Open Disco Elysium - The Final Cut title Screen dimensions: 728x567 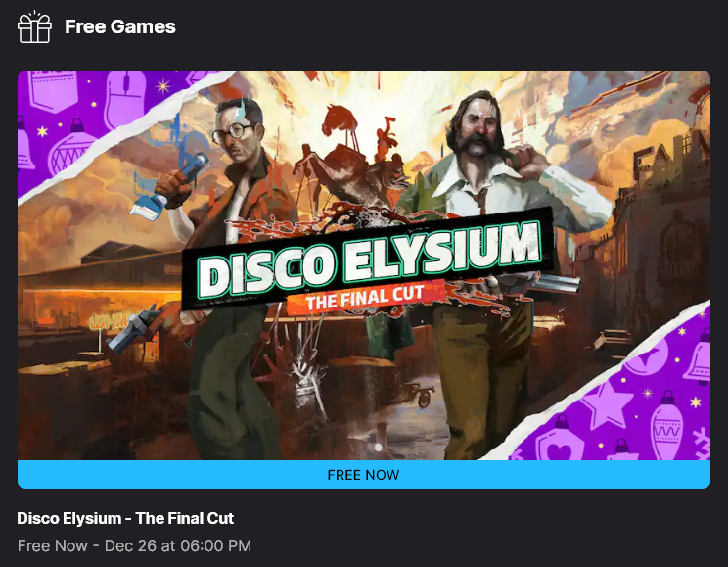pos(125,518)
